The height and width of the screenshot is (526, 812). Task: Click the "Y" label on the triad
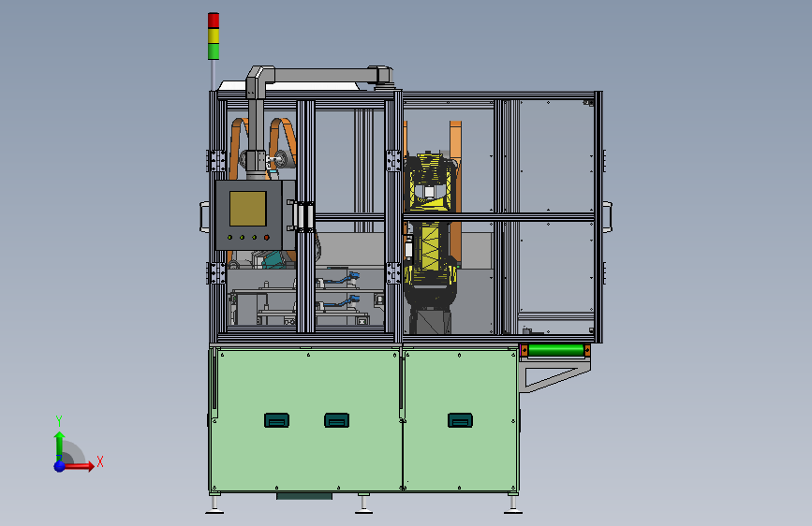tap(59, 421)
